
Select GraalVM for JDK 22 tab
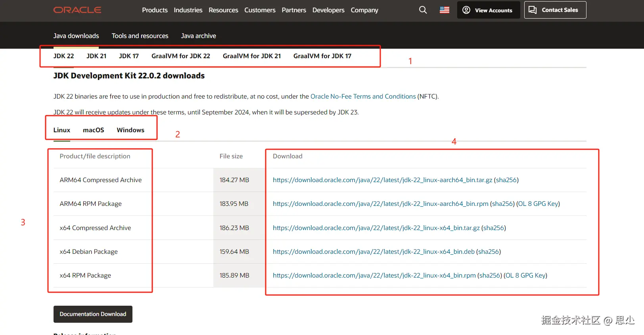(181, 56)
